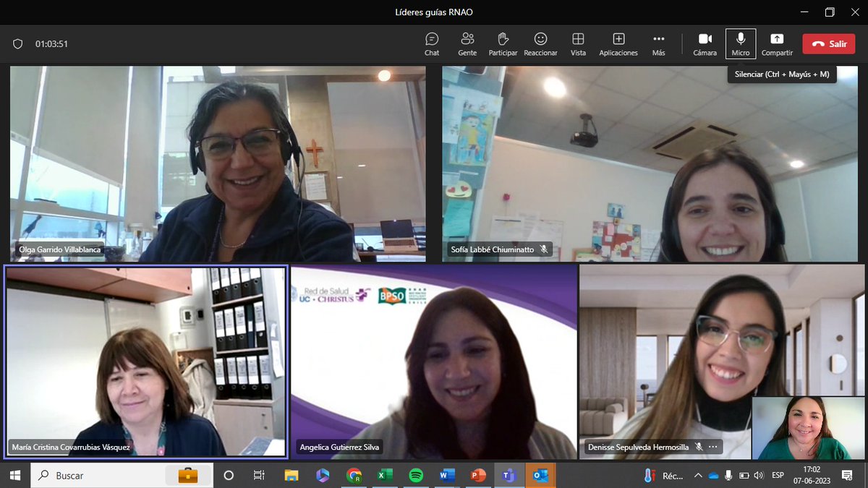Click the shield icon beside the meeting timer
The width and height of the screenshot is (868, 488).
click(18, 43)
